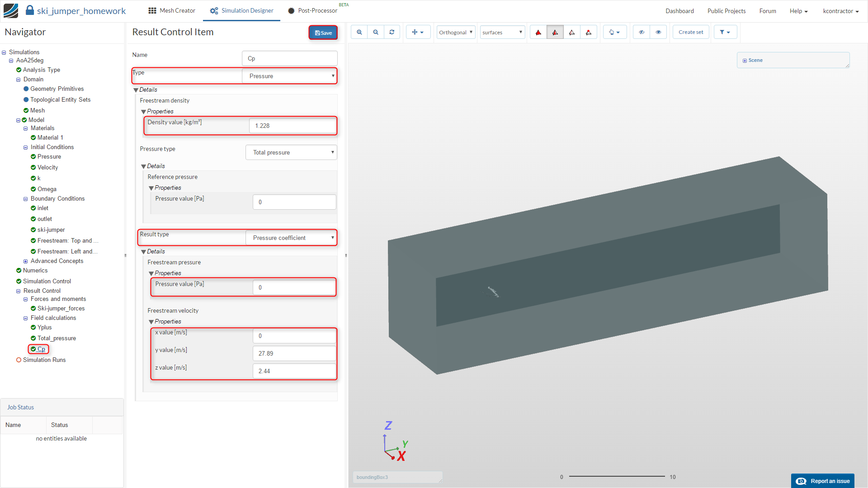This screenshot has height=488, width=868.
Task: Open the Result type dropdown
Action: 291,238
